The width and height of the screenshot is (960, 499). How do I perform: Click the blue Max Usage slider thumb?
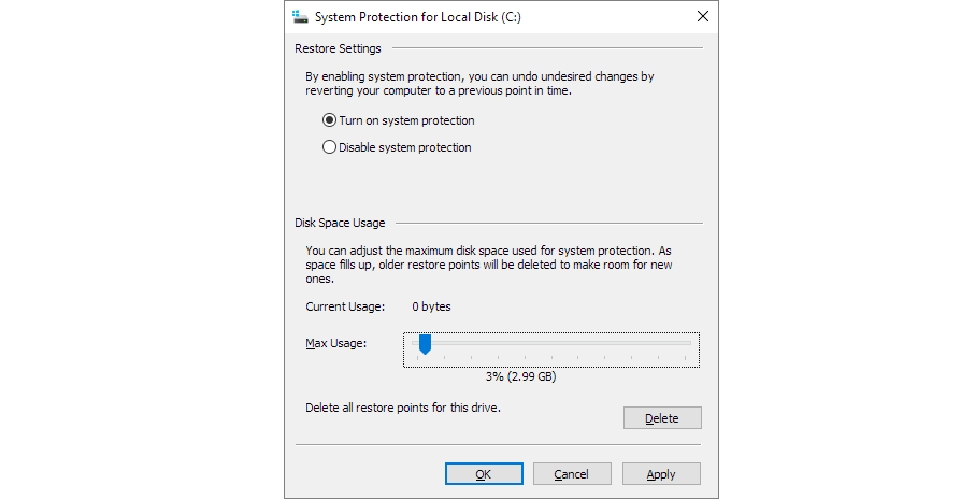[x=425, y=344]
